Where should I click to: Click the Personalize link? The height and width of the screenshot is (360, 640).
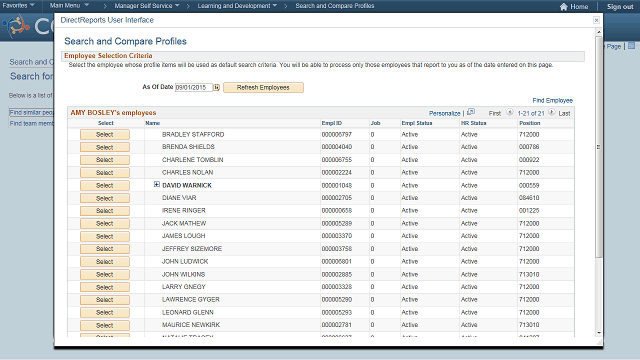point(444,113)
